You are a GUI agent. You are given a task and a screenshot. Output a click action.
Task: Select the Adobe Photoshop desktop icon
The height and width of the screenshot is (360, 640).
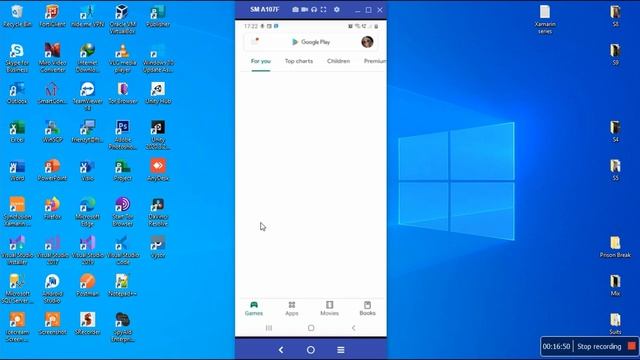pos(122,135)
